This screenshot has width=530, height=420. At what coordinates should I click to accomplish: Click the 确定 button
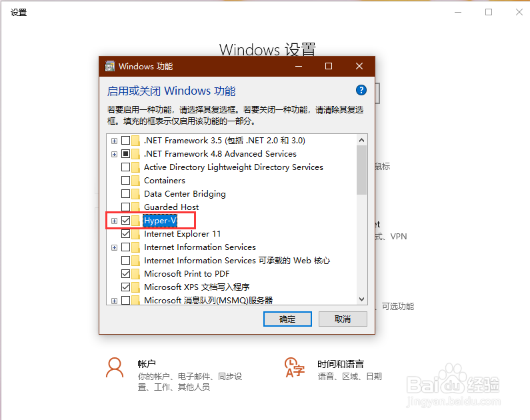287,319
